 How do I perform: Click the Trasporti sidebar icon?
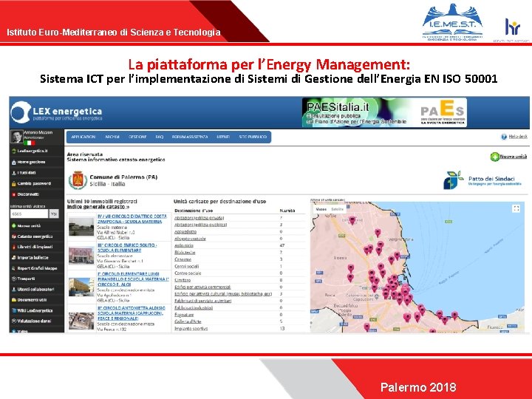pyautogui.click(x=14, y=279)
